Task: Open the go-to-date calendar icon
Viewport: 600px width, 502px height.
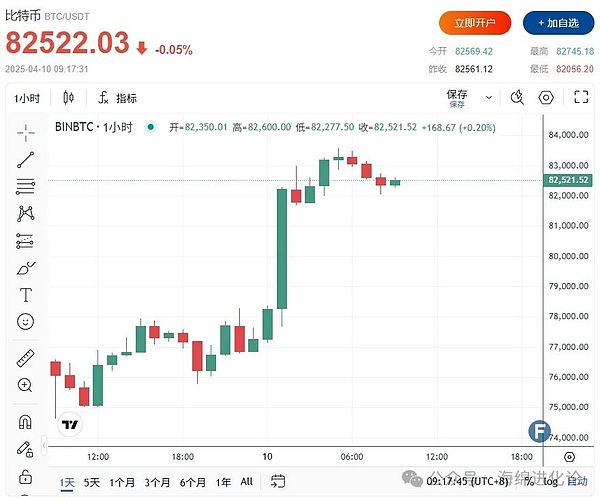Action: point(278,482)
